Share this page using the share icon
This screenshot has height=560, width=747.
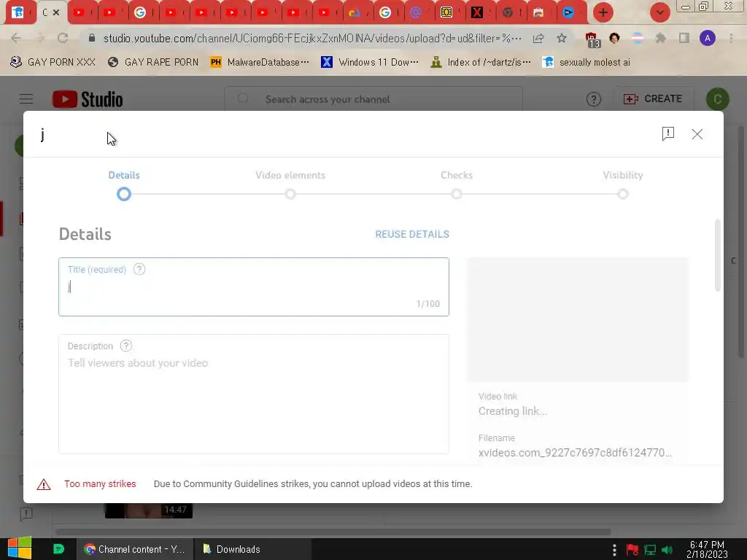(538, 38)
